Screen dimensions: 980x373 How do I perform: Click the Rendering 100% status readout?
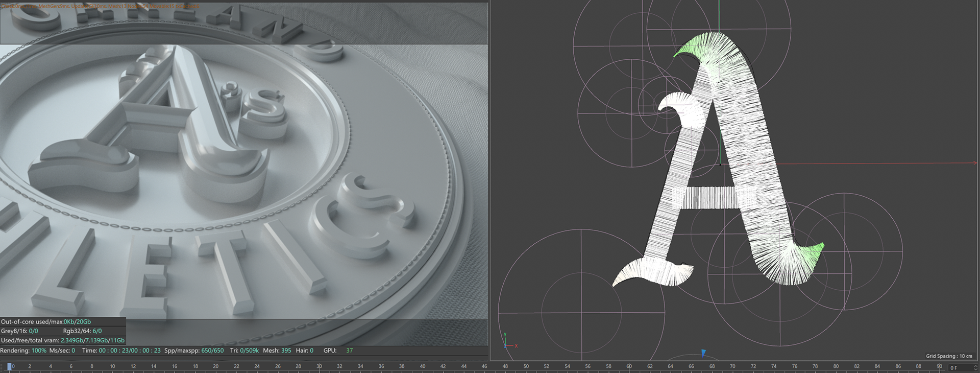point(23,351)
